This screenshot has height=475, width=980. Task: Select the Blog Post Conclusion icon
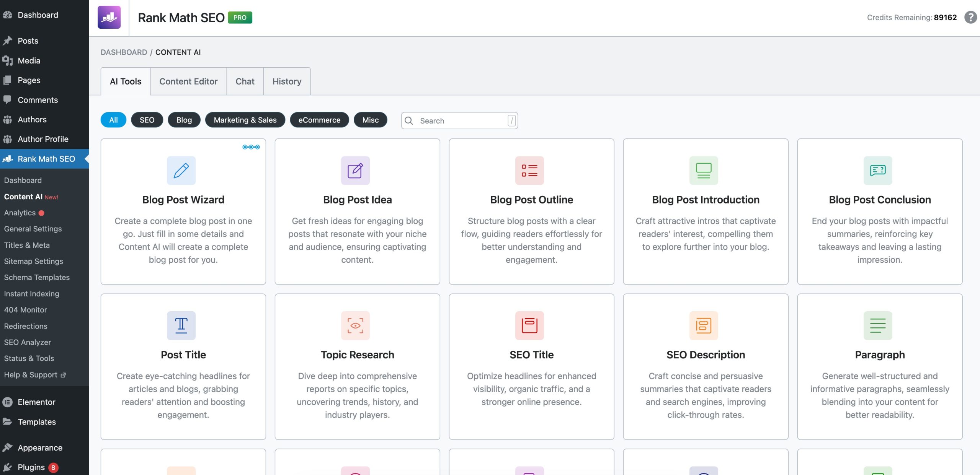tap(879, 171)
